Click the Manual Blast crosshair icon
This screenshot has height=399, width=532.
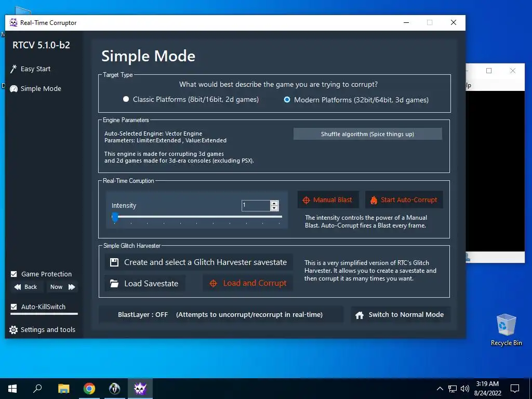306,200
